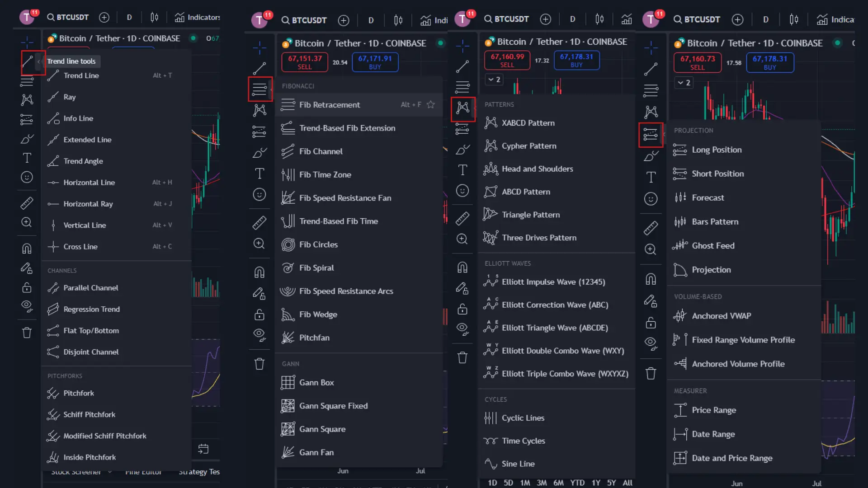This screenshot has height=488, width=868.
Task: Choose the ruler icon in the Fibonacci panel
Action: click(x=259, y=222)
